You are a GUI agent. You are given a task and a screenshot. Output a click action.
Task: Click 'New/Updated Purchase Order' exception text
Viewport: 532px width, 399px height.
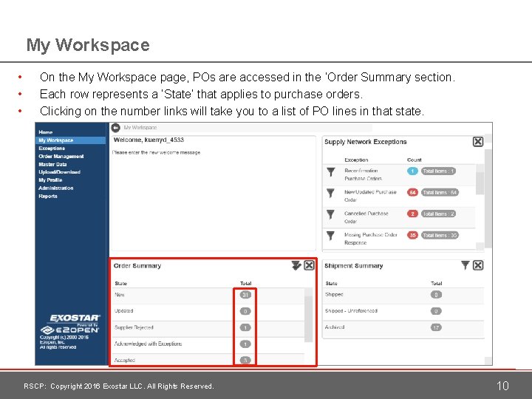point(370,196)
